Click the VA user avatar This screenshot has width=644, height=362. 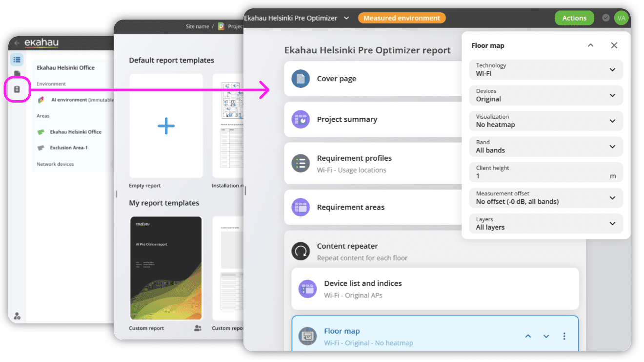click(621, 18)
